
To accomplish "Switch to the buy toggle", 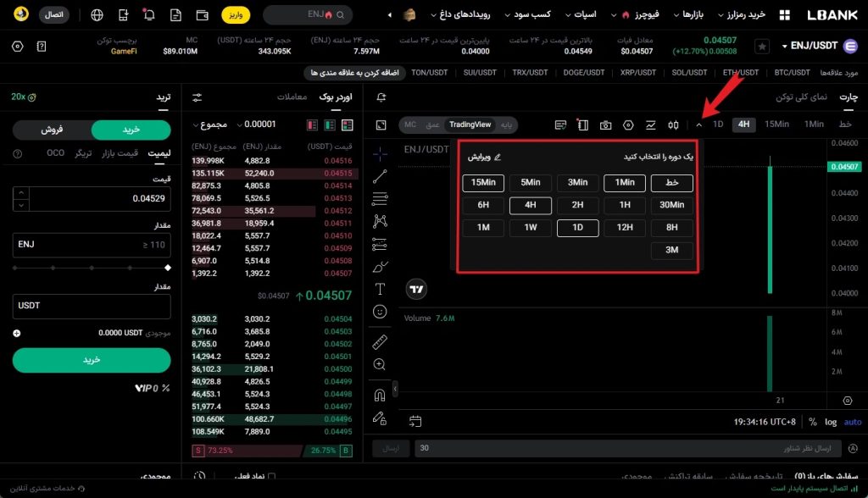I will (131, 130).
